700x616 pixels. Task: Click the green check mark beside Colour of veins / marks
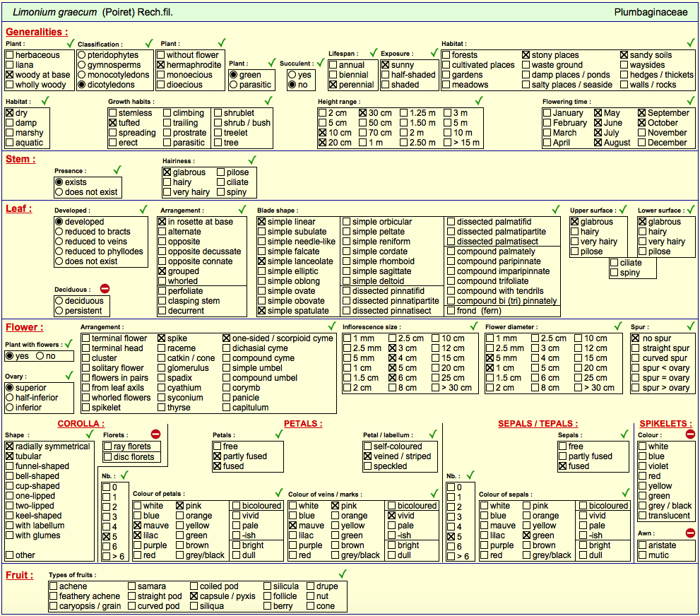[x=434, y=493]
